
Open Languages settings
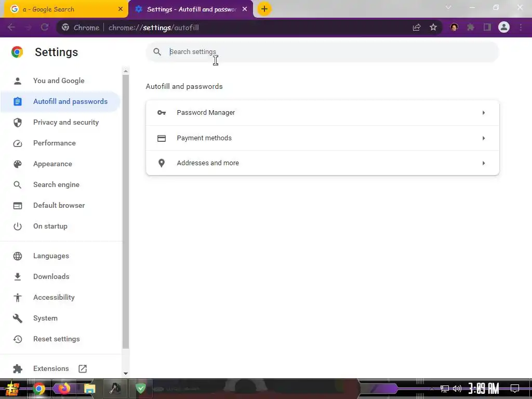60,256
